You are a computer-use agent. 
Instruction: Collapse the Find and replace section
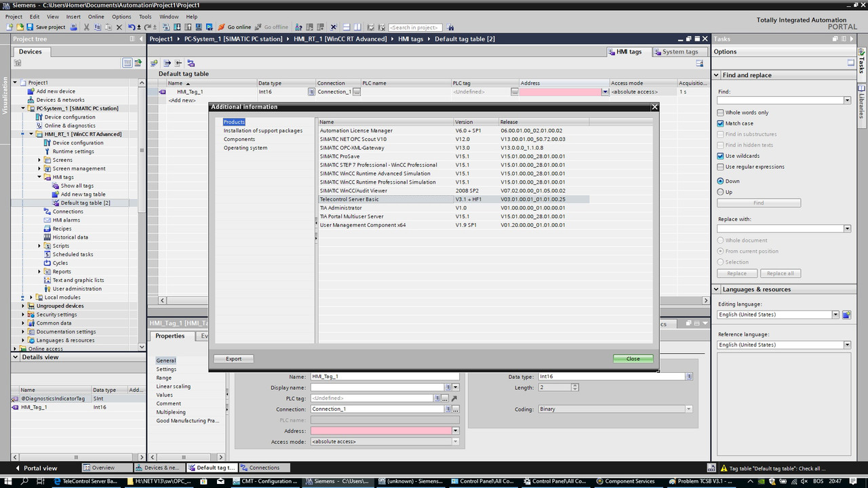click(717, 75)
